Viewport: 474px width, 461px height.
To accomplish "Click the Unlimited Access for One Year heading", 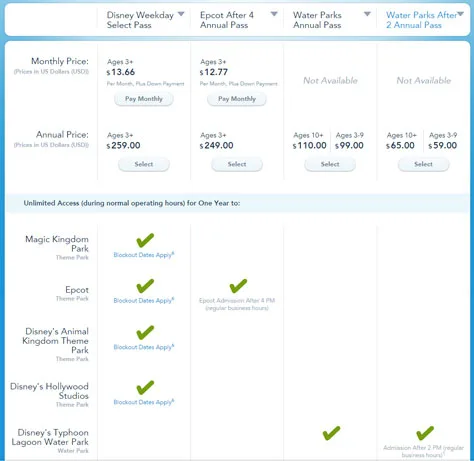I will (132, 203).
